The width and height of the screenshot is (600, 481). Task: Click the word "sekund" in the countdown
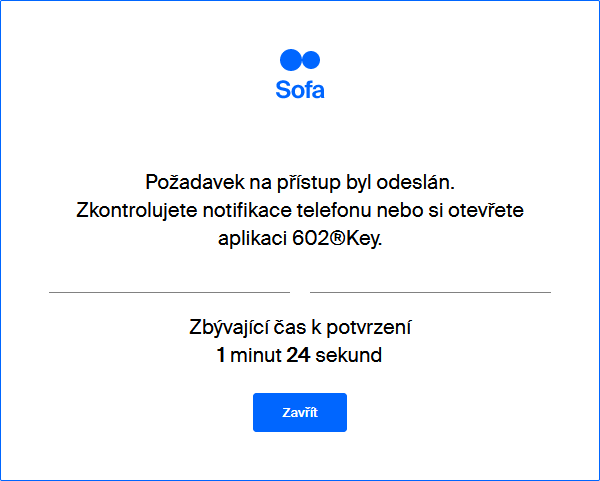349,355
